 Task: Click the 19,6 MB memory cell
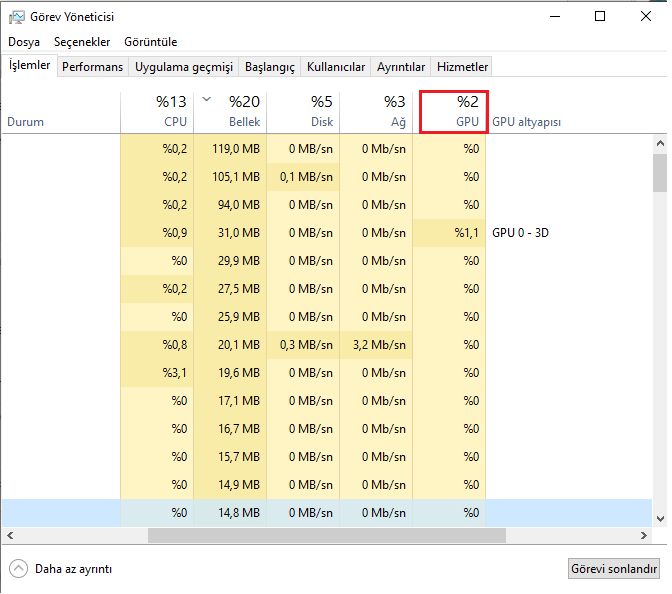(x=230, y=373)
